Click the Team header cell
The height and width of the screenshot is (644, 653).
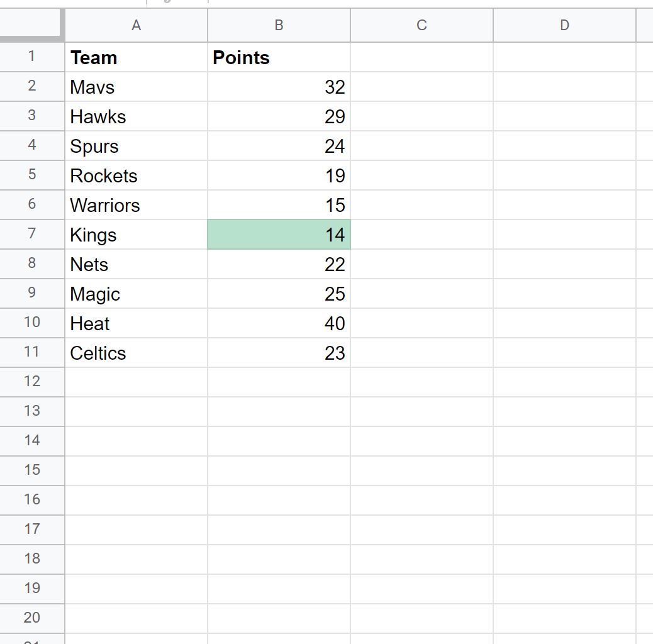136,57
